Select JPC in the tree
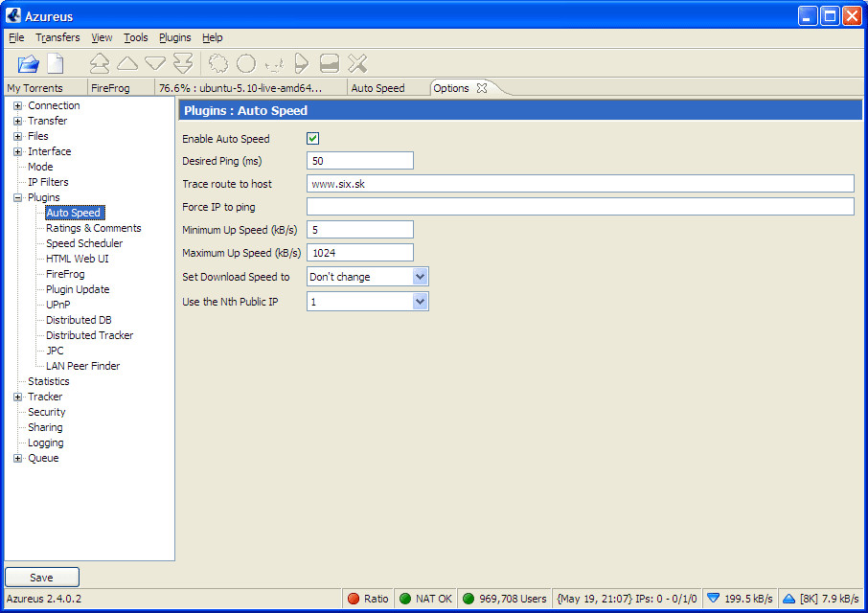 [x=55, y=351]
